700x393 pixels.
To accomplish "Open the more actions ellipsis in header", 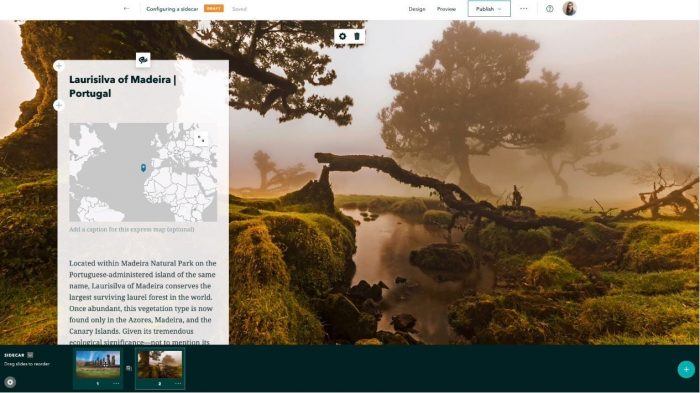I will [524, 8].
